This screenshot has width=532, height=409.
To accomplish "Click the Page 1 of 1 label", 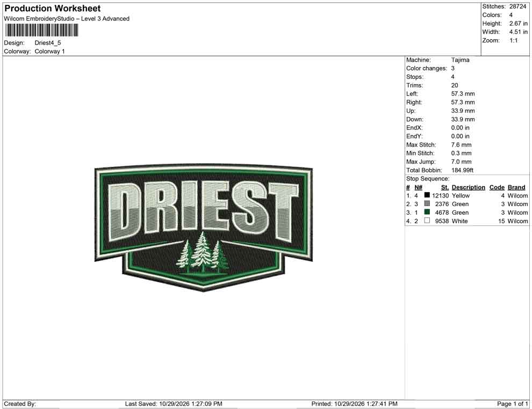I will [512, 404].
